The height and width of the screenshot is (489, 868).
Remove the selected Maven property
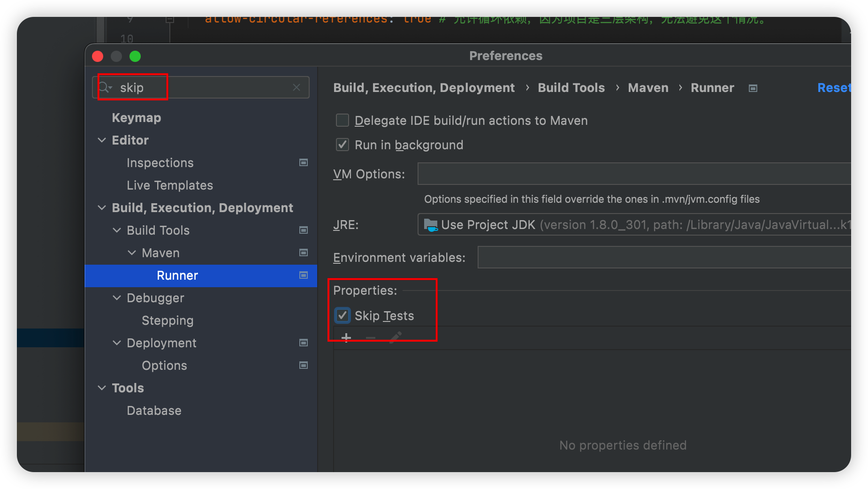pos(371,337)
